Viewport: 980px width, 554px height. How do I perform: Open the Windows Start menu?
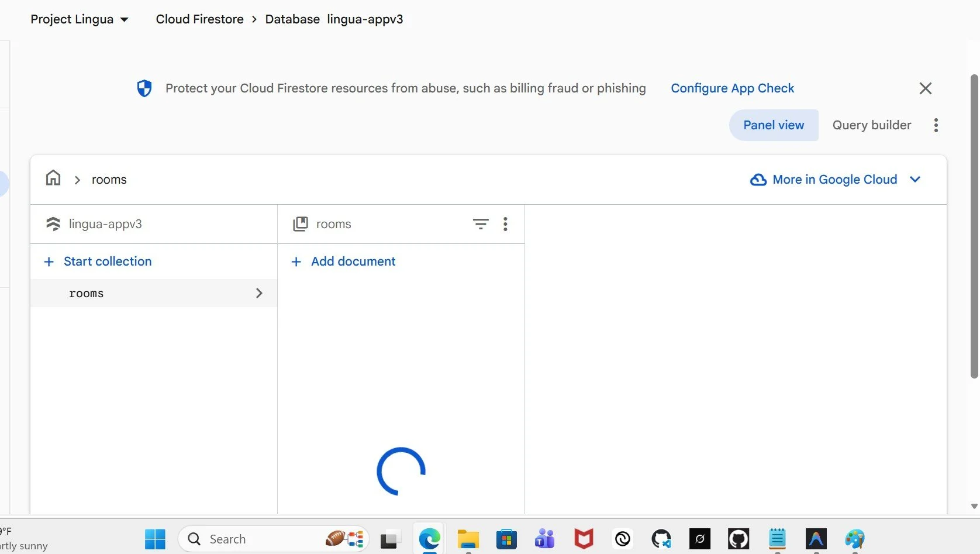(155, 539)
